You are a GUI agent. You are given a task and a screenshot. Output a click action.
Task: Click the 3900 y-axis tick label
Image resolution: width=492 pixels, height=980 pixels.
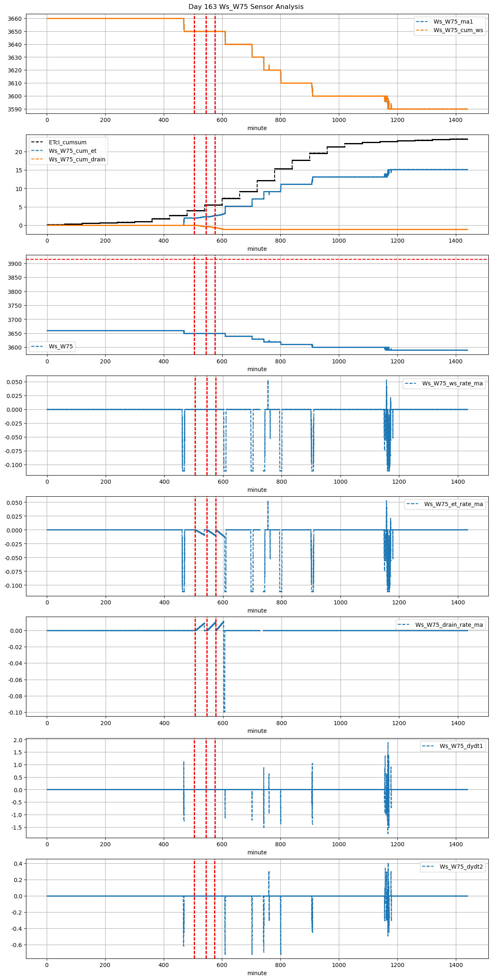[x=15, y=264]
